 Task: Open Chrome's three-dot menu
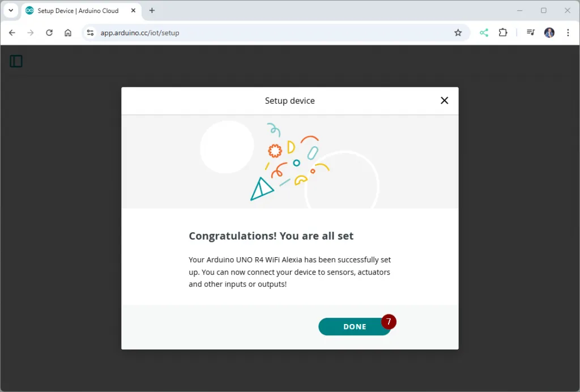coord(568,33)
